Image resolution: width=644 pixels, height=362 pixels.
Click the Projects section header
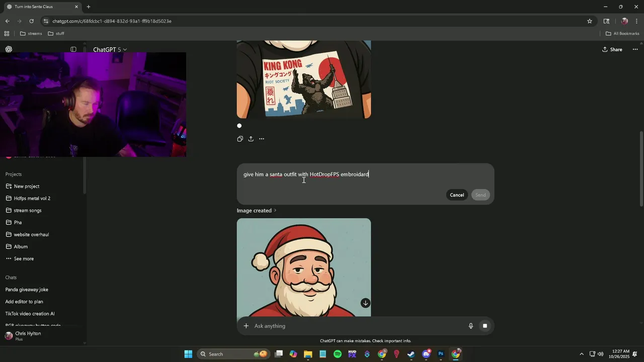click(14, 174)
